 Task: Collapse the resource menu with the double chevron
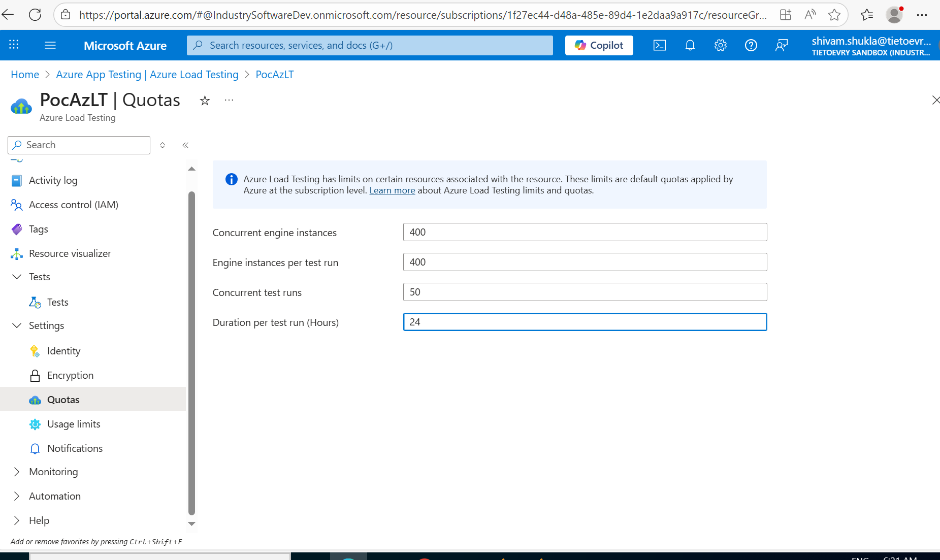tap(185, 145)
